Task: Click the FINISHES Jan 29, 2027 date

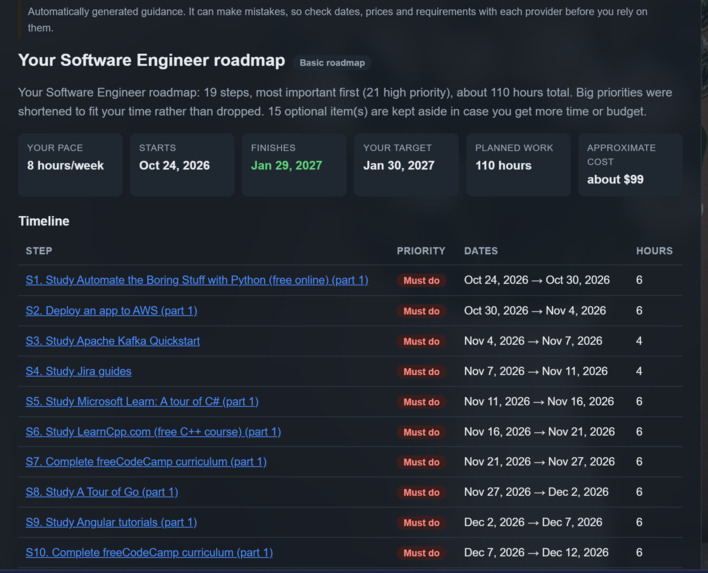Action: pyautogui.click(x=286, y=166)
